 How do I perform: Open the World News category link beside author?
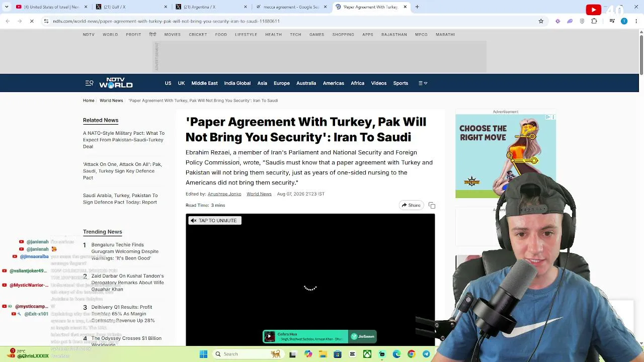point(259,194)
